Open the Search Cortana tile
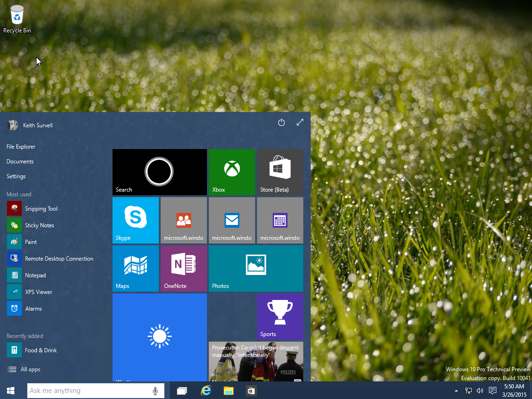 [159, 172]
